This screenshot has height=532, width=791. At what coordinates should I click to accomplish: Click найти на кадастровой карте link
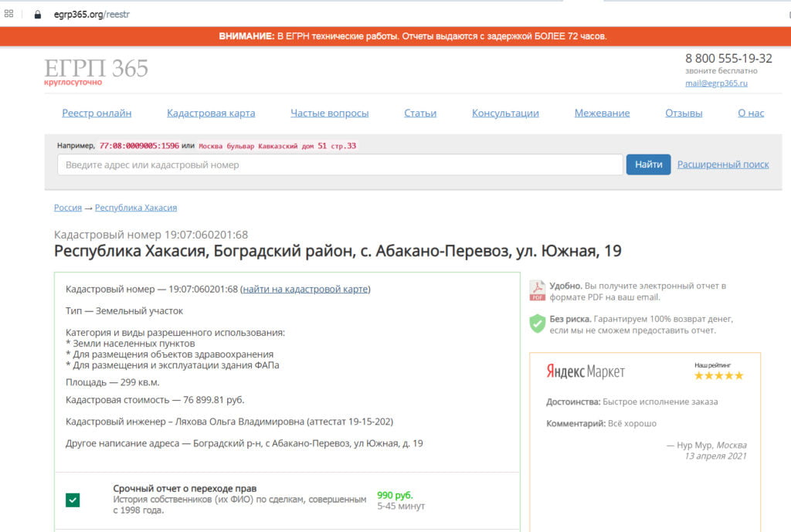[305, 289]
